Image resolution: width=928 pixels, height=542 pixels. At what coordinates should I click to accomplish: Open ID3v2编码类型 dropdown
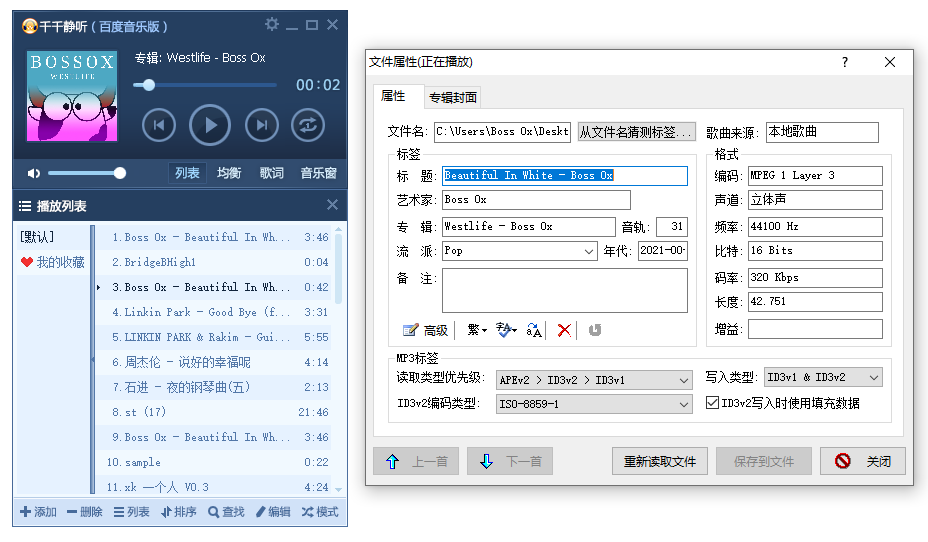[594, 404]
